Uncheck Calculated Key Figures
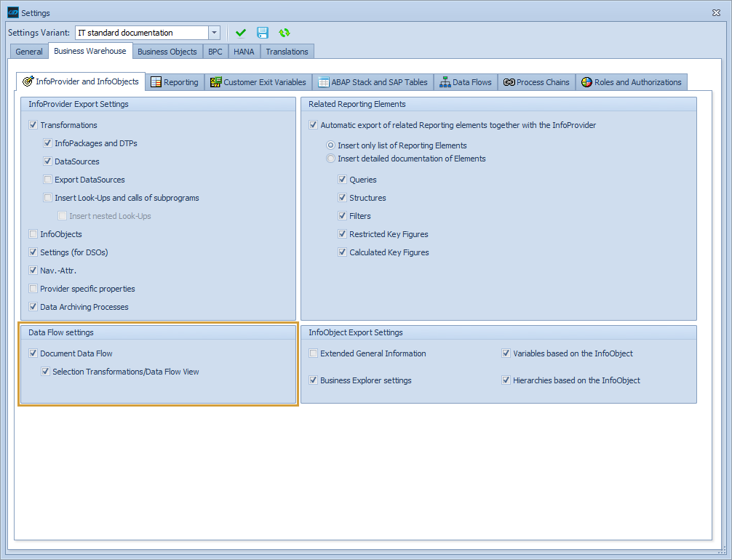 (343, 252)
